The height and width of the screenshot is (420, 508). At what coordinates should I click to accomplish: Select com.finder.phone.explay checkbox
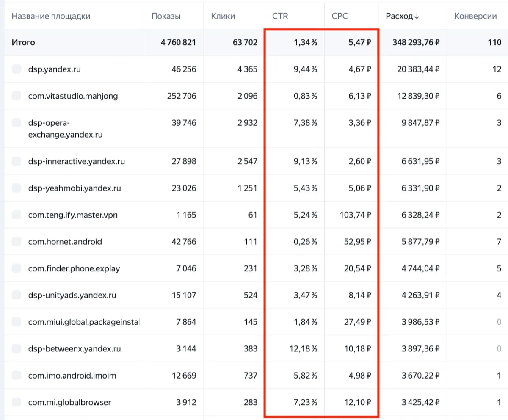17,268
